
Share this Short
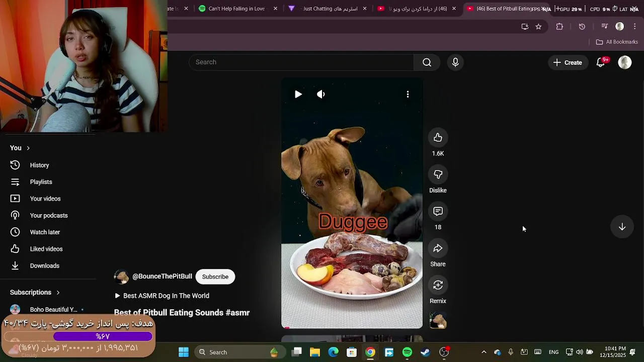[x=438, y=248]
